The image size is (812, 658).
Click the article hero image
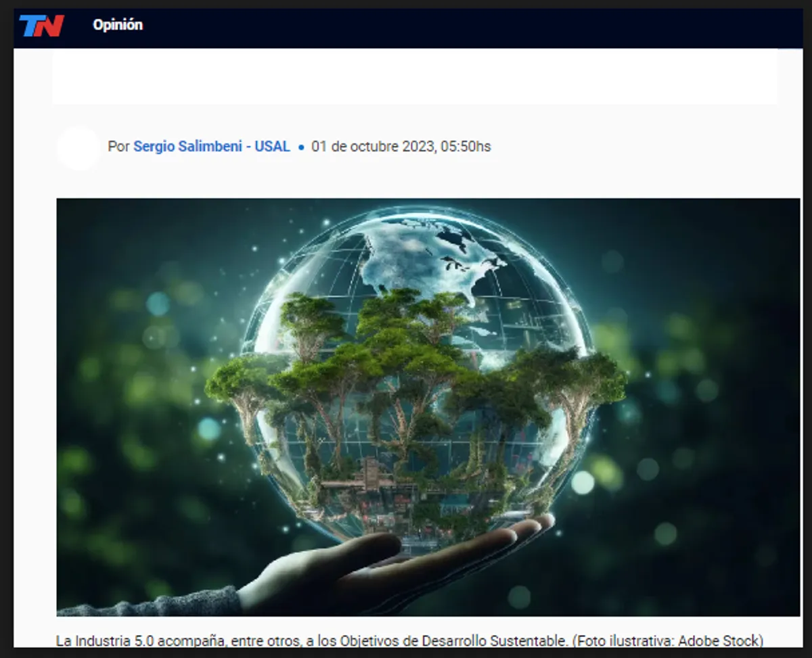click(406, 406)
